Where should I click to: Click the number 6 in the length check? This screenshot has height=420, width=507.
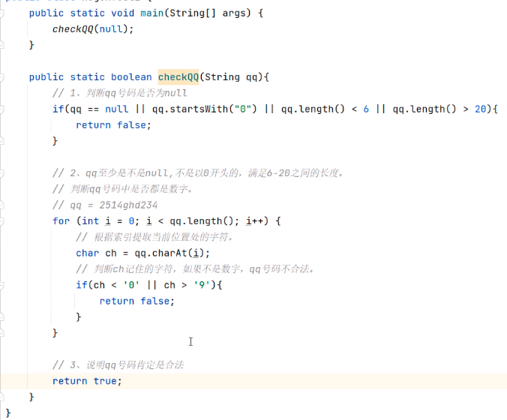[x=366, y=109]
